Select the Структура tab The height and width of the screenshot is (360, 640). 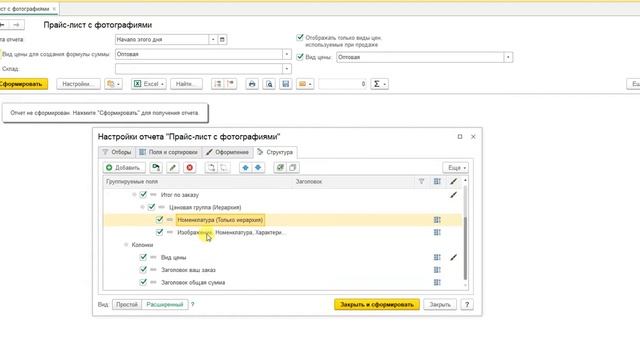[275, 152]
